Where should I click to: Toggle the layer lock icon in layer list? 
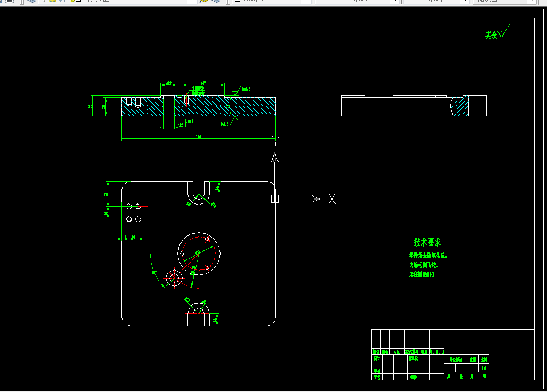[x=71, y=1]
